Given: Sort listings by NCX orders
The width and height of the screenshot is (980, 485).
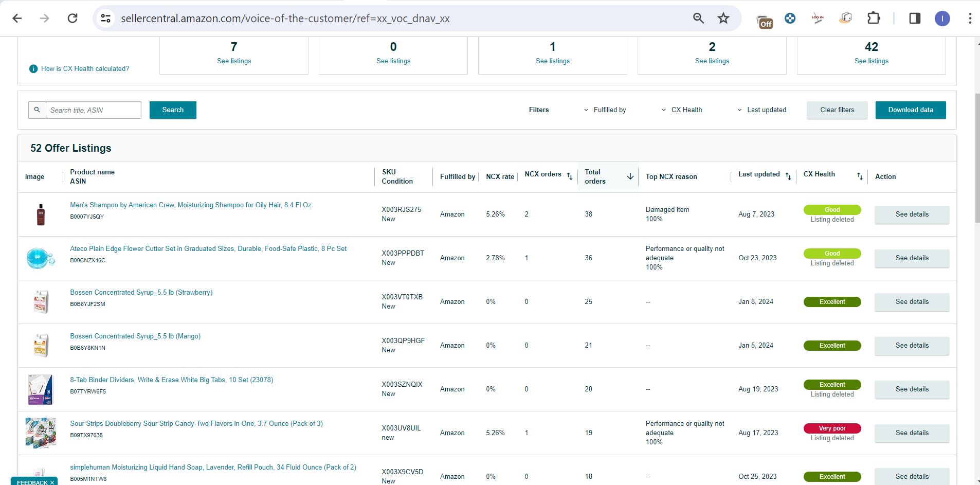Looking at the screenshot, I should click(x=570, y=176).
